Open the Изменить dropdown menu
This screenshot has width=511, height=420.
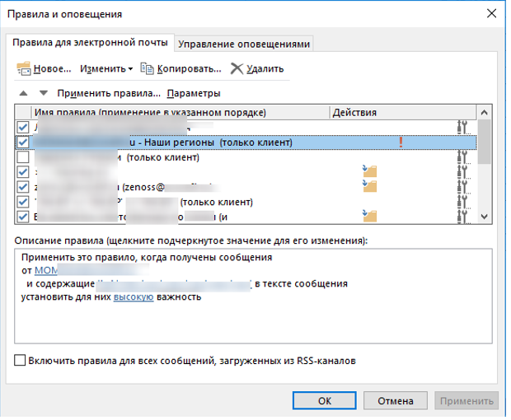tap(106, 68)
